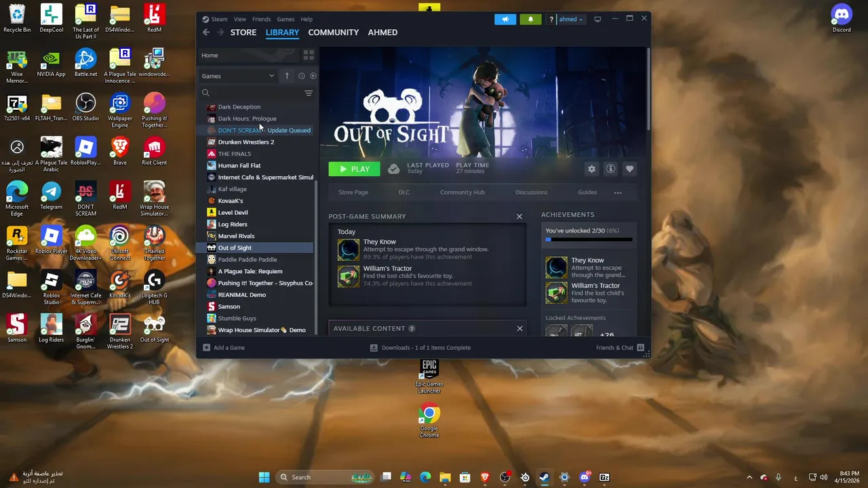
Task: Show hidden icons chevron in system tray
Action: click(749, 477)
